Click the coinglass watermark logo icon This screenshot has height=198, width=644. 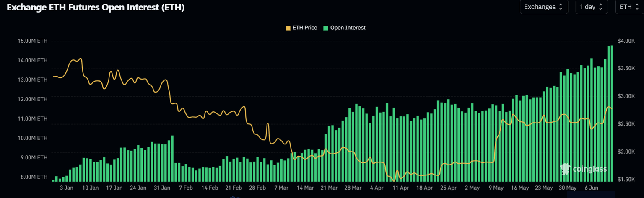click(565, 169)
